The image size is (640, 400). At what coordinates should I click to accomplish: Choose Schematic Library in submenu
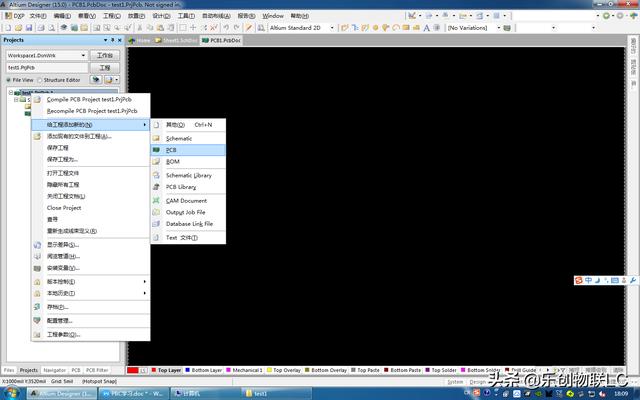(188, 175)
